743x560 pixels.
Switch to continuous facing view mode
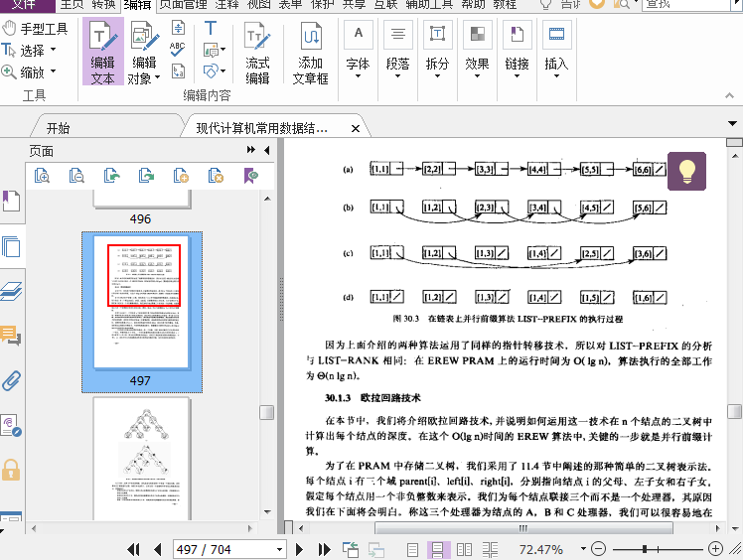(490, 550)
